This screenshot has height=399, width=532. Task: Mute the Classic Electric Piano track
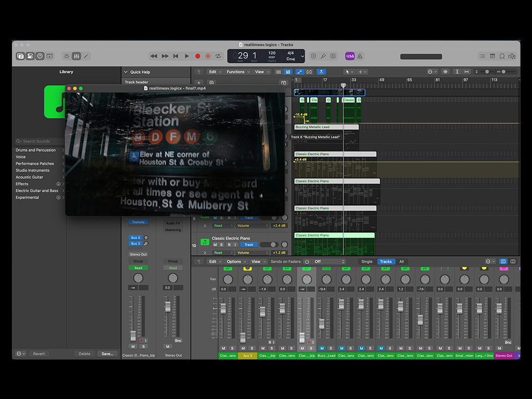click(x=215, y=244)
